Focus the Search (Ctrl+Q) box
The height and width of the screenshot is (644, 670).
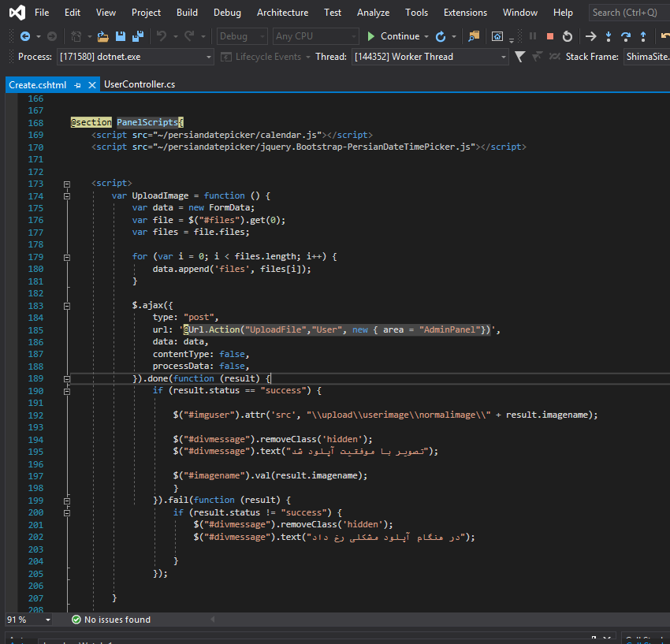(629, 13)
